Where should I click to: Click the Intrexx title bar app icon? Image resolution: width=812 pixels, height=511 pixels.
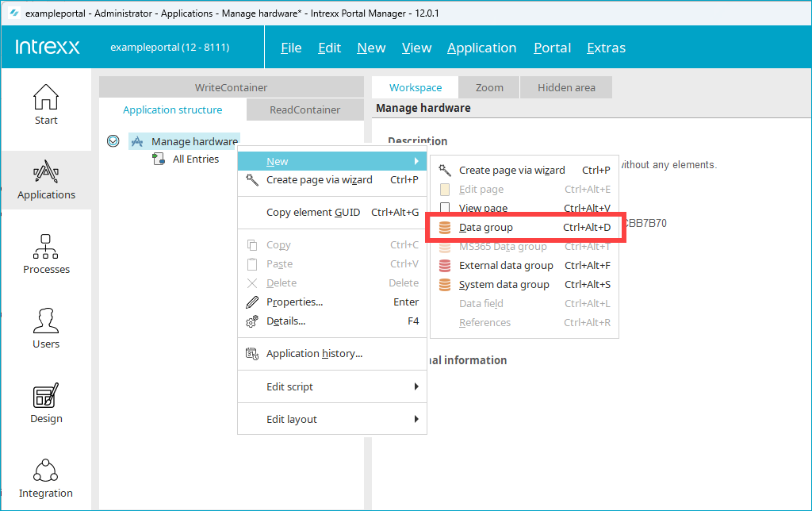pyautogui.click(x=14, y=13)
